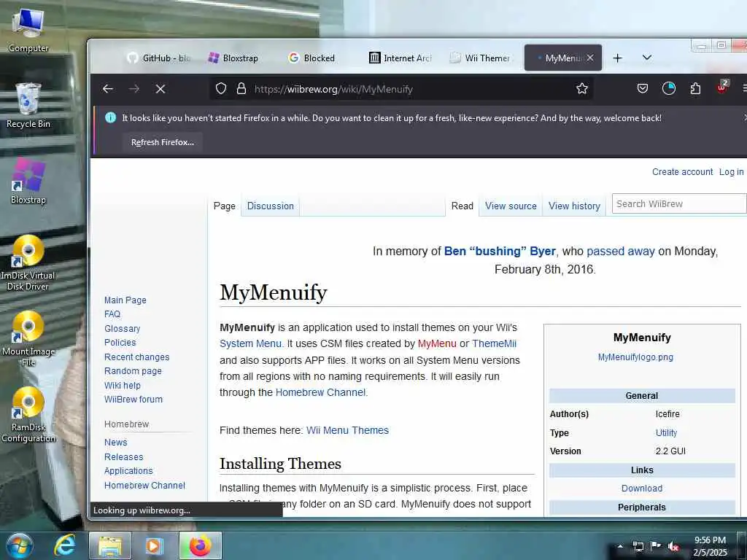747x560 pixels.
Task: Open the Ben "bushing" Byer link
Action: point(500,251)
